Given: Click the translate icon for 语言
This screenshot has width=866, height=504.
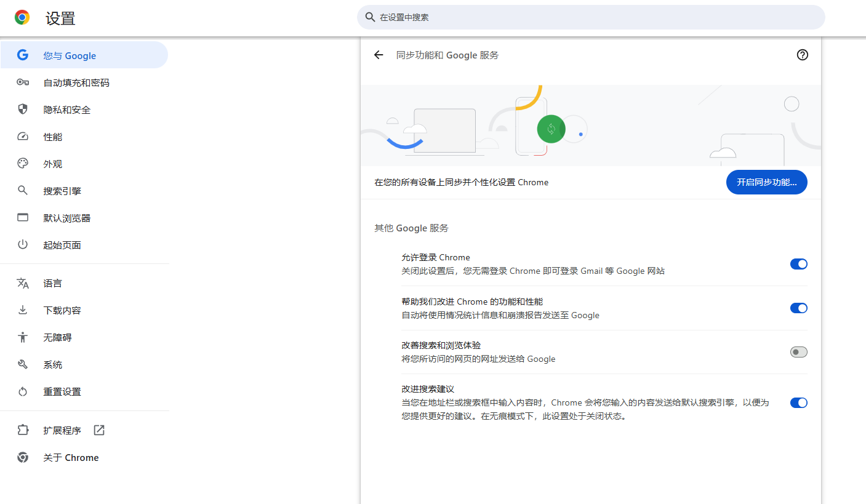Looking at the screenshot, I should 23,283.
